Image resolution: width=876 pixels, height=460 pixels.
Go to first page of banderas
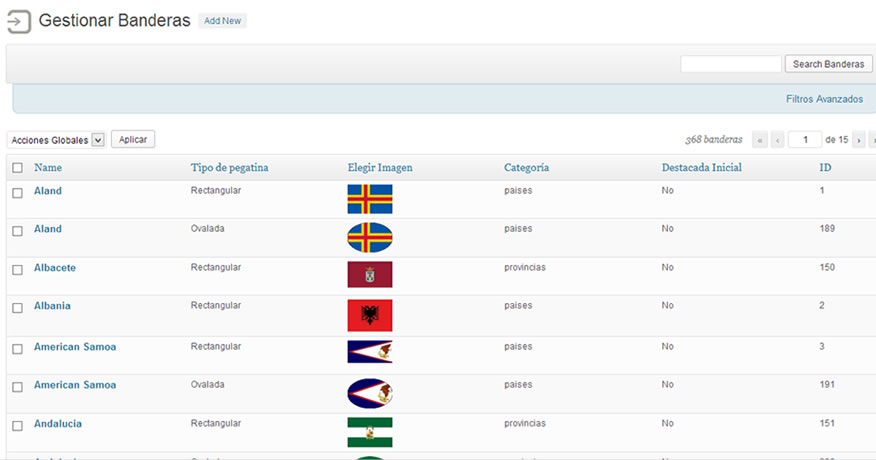[760, 140]
